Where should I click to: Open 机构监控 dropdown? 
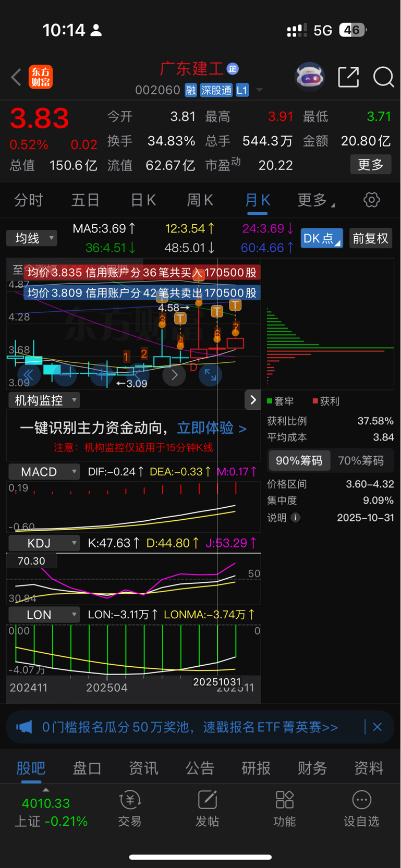pyautogui.click(x=44, y=400)
